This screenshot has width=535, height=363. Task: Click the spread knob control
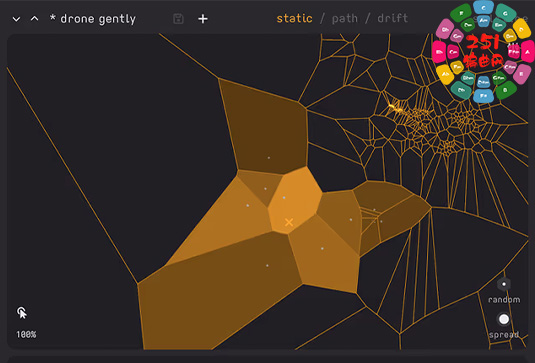point(504,319)
